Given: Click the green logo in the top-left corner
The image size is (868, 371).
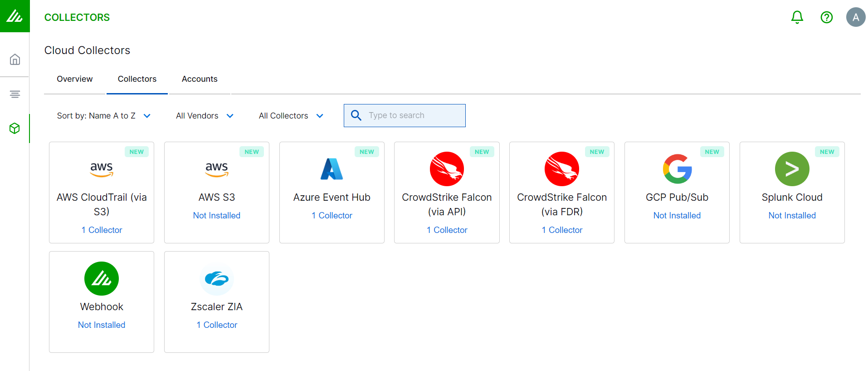Looking at the screenshot, I should pos(15,16).
